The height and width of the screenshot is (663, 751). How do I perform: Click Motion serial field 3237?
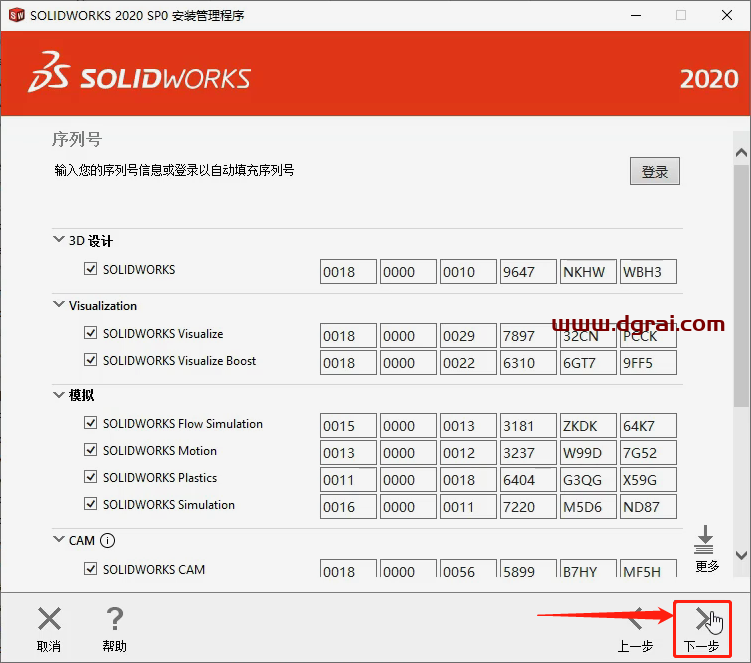pyautogui.click(x=528, y=453)
